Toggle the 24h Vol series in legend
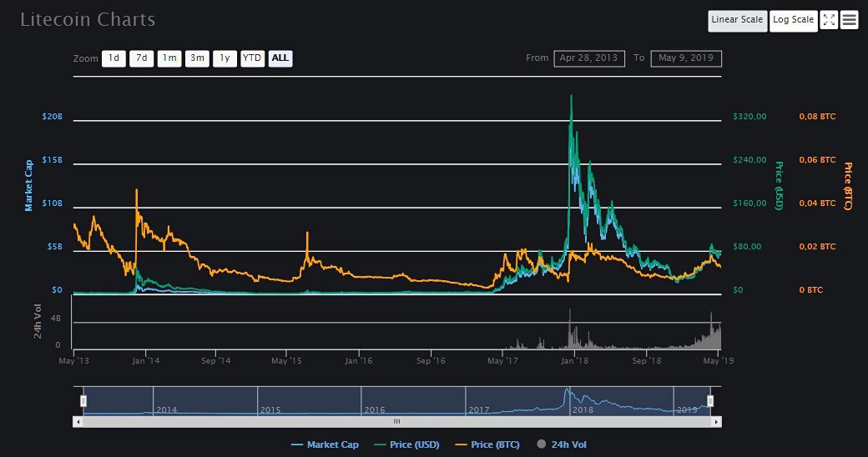Screen dimensions: 868x457 point(562,444)
